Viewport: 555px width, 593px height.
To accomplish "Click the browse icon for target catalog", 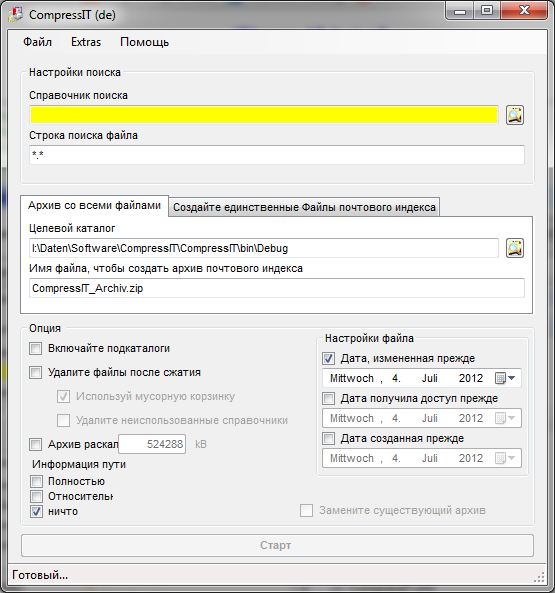I will [515, 248].
